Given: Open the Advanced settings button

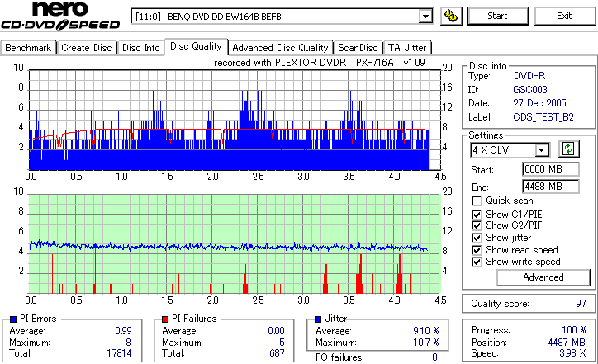Looking at the screenshot, I should [x=543, y=277].
